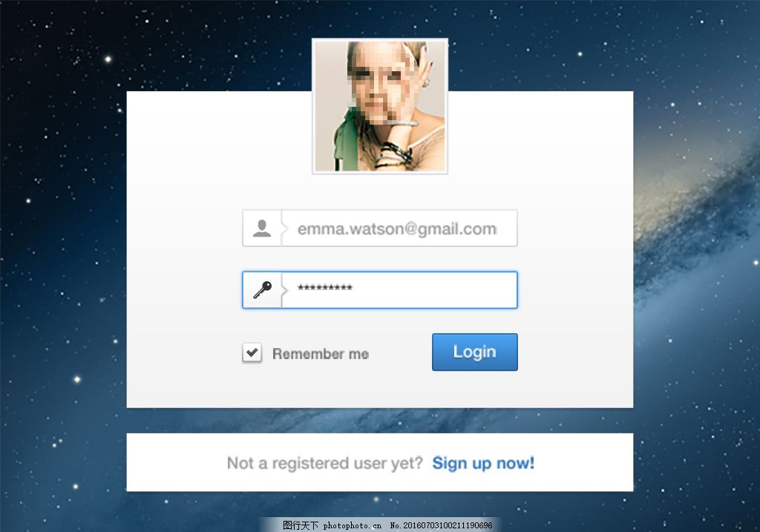This screenshot has height=532, width=760.
Task: Click the 'Not a registered user yet?' text
Action: point(325,463)
